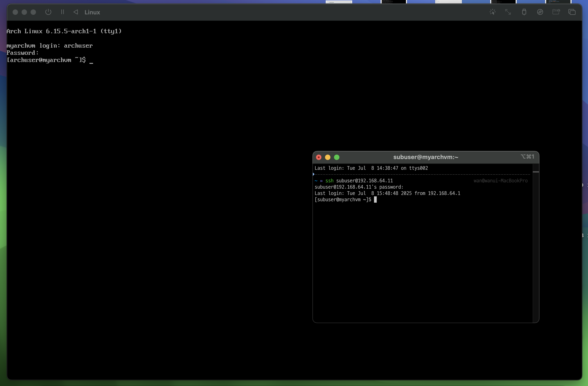This screenshot has height=386, width=588.
Task: Click the Linux window title text
Action: tap(92, 12)
